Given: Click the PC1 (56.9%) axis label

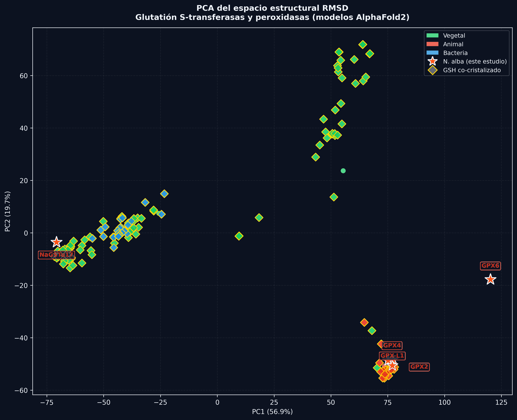Looking at the screenshot, I should pyautogui.click(x=272, y=411).
